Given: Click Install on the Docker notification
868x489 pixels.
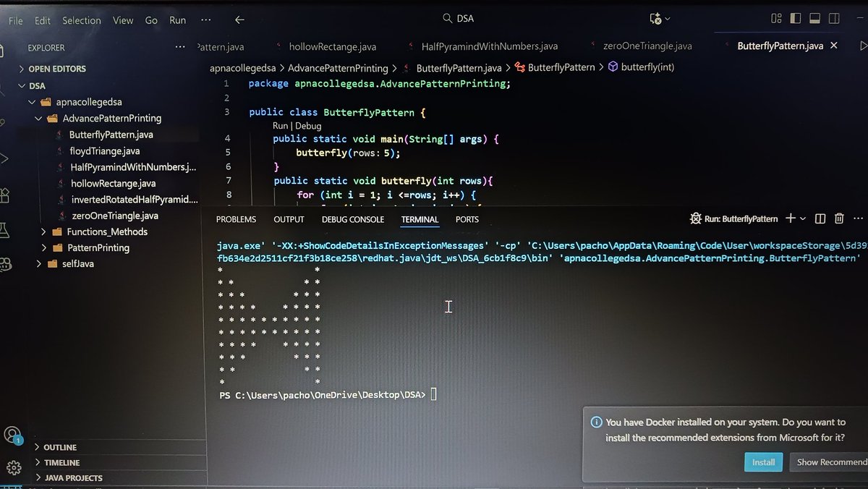Looking at the screenshot, I should point(763,462).
